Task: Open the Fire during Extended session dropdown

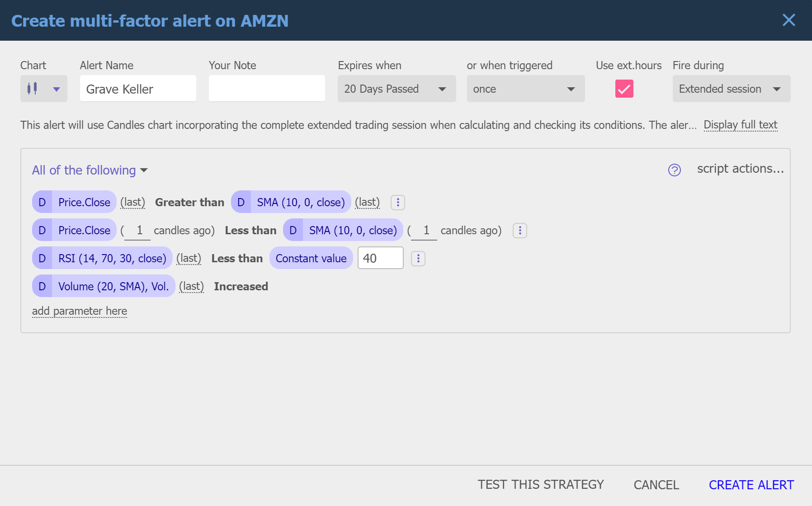Action: point(732,89)
